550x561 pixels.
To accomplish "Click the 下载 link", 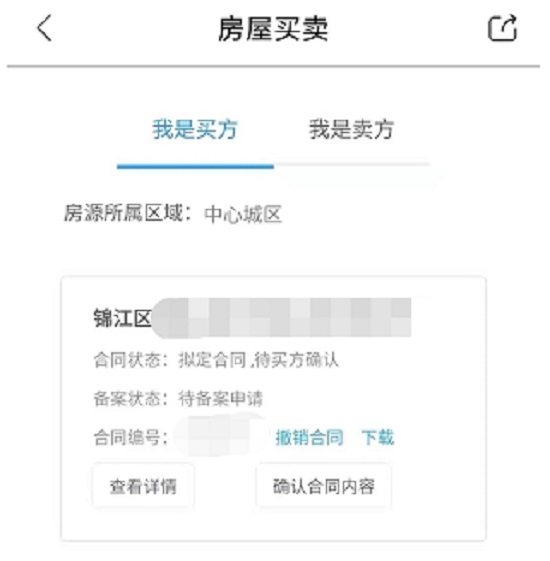I will pyautogui.click(x=378, y=438).
